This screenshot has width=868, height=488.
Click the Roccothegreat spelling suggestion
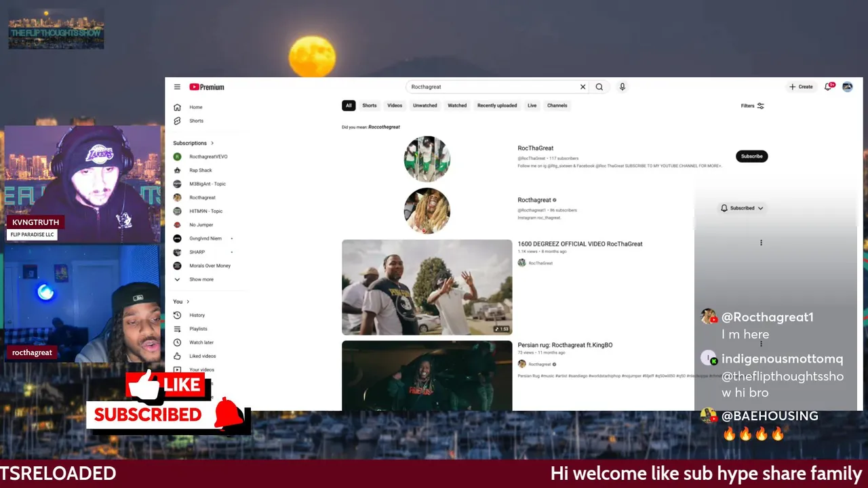coord(384,127)
